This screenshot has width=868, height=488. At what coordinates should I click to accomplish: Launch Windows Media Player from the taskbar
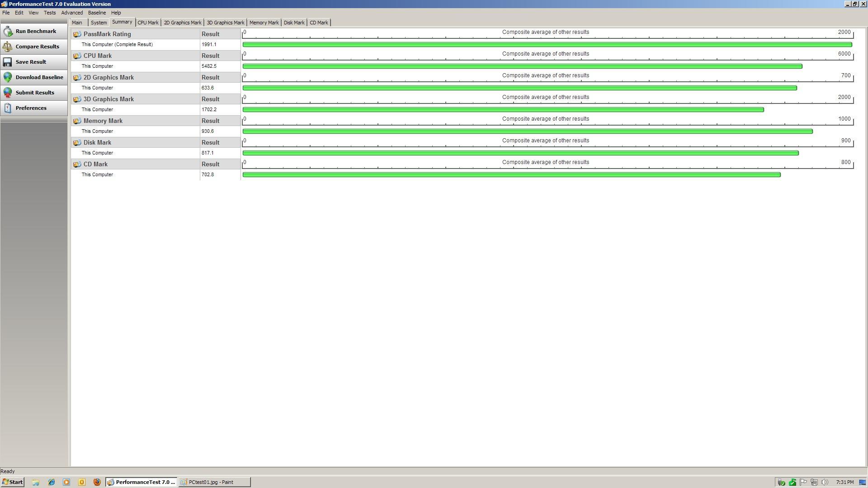click(66, 482)
